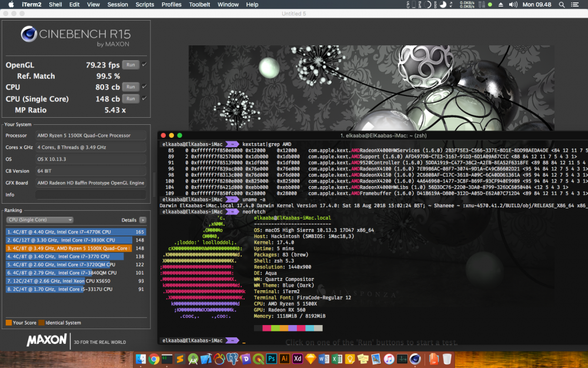Screen dimensions: 588x368
Task: Toggle the CPU (Single Core) test checkbox
Action: coord(144,98)
